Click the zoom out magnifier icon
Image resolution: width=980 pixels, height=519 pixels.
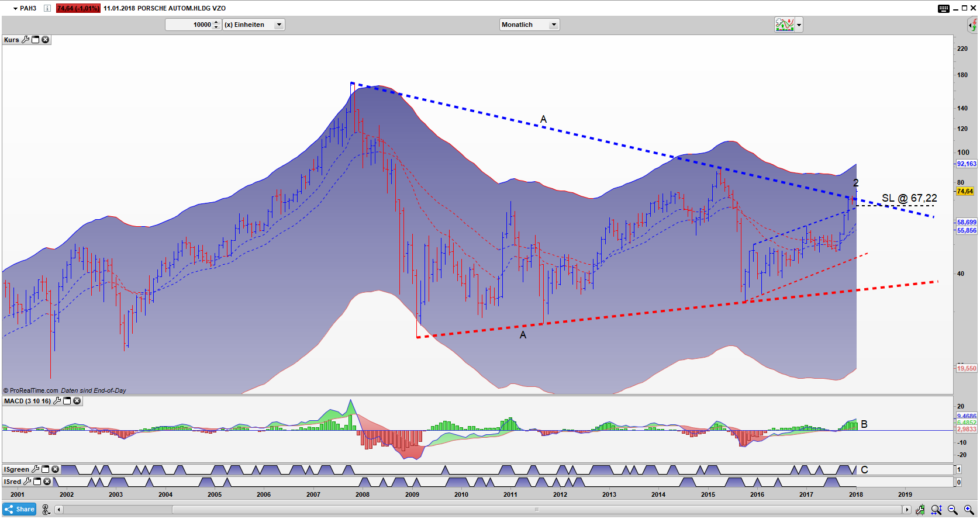click(953, 510)
